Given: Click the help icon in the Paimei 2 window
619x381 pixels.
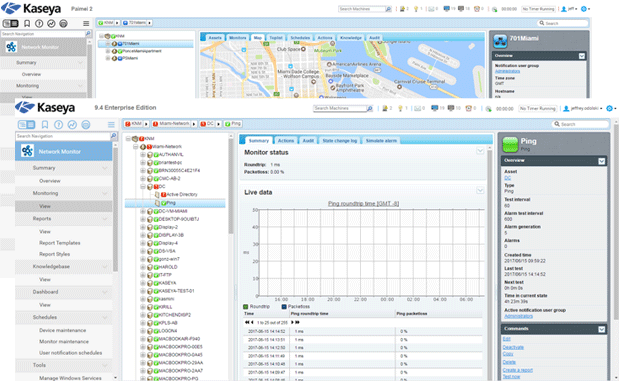Looking at the screenshot, I should pyautogui.click(x=39, y=23).
